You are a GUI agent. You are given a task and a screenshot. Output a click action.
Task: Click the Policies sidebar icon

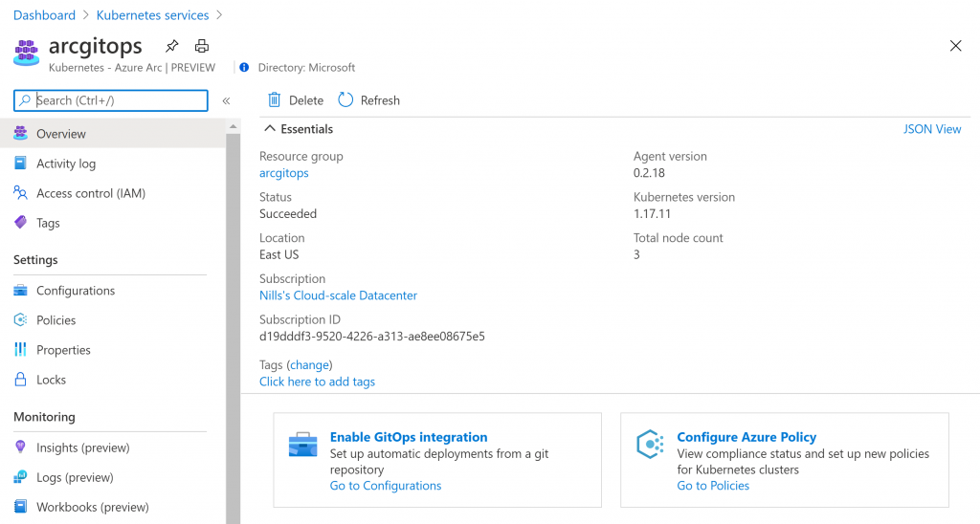pos(21,319)
